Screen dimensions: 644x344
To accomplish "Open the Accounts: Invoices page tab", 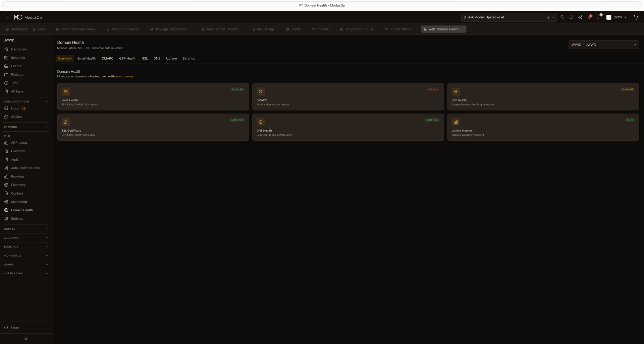I will tap(123, 29).
